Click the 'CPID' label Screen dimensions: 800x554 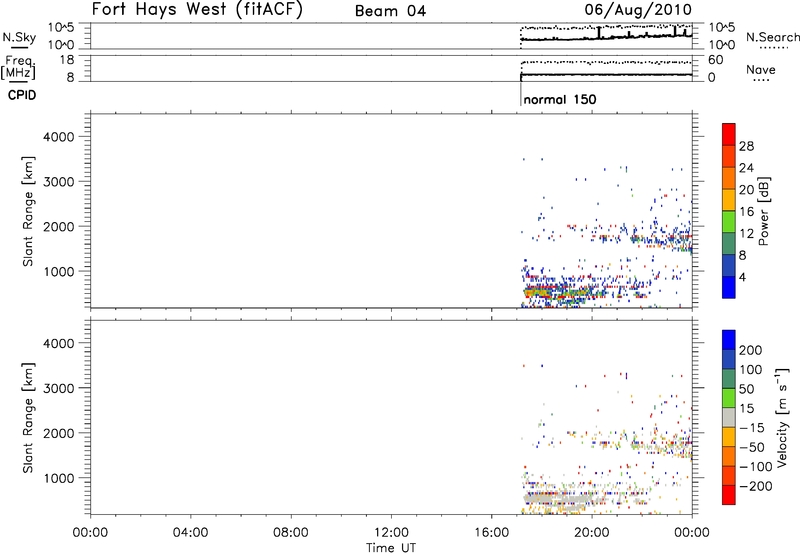pos(22,95)
